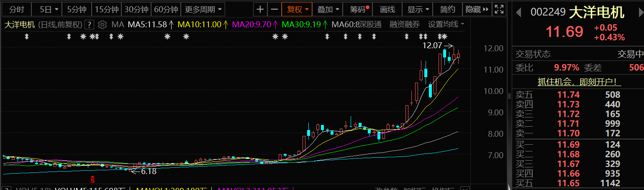Screen dimensions: 644x190
Task: Click the zoom in plus button
Action: [x=260, y=9]
